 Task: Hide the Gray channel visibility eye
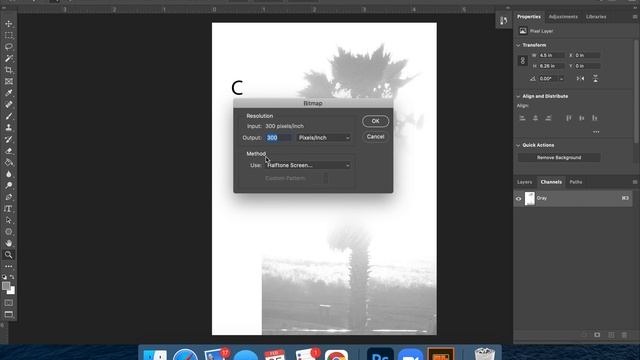[x=518, y=199]
